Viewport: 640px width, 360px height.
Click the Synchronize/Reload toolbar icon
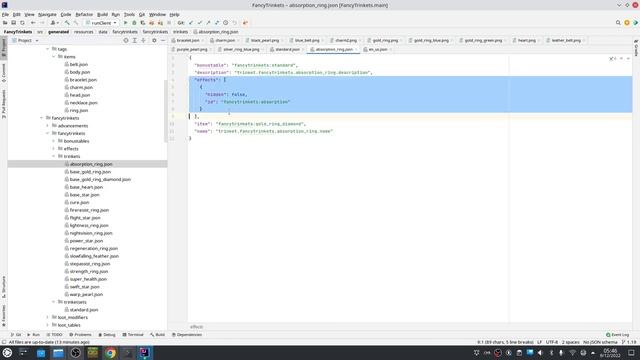point(22,23)
